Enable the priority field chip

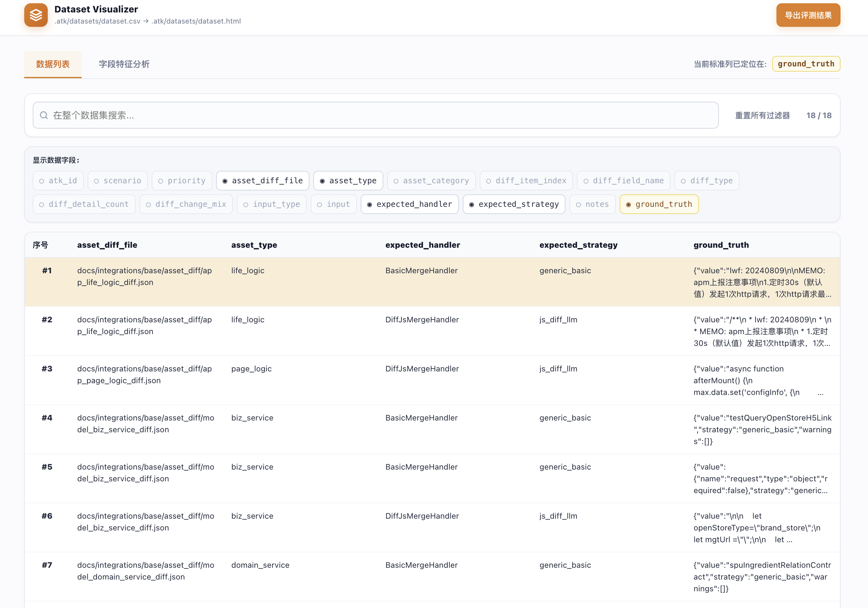[x=182, y=181]
